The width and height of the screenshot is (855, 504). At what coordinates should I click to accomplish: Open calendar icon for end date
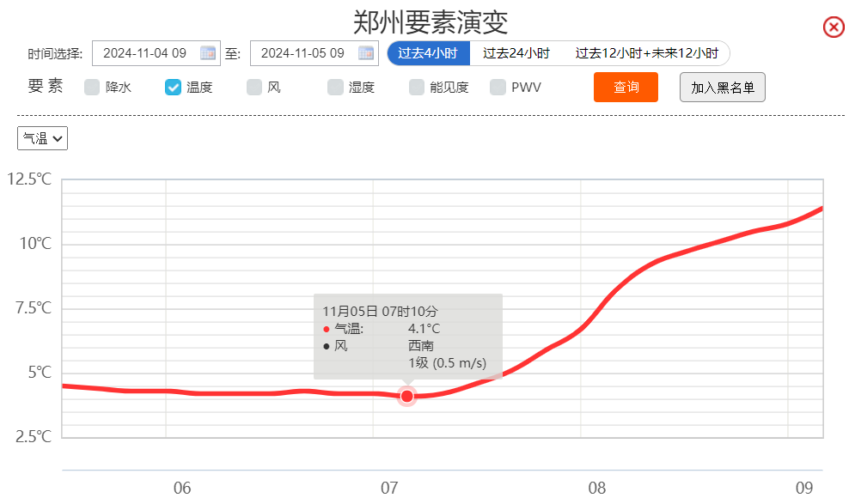pos(366,53)
